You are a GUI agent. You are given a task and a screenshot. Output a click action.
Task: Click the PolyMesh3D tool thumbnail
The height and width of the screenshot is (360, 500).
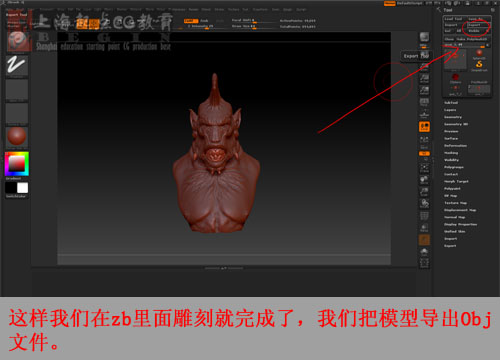coord(479,88)
